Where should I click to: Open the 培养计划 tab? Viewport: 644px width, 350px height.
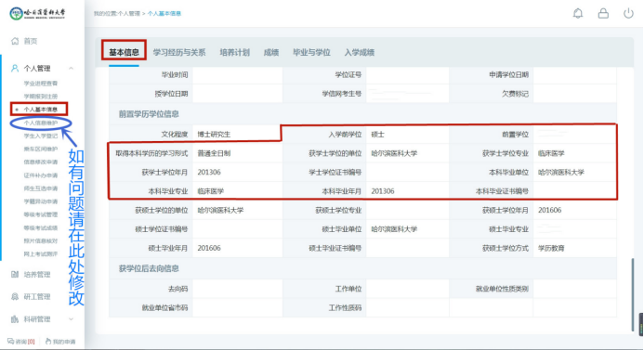coord(234,52)
